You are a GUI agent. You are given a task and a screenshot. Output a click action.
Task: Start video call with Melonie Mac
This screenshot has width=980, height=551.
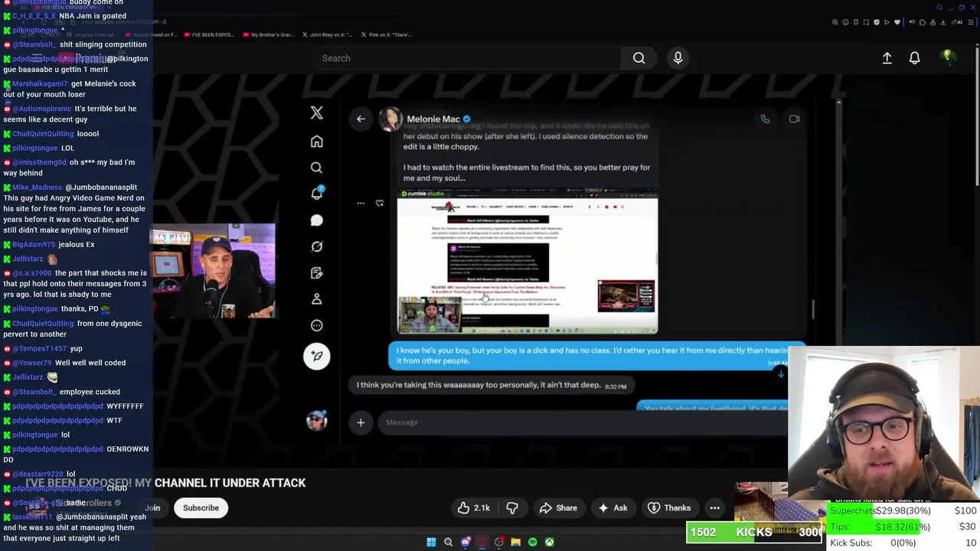pos(794,119)
